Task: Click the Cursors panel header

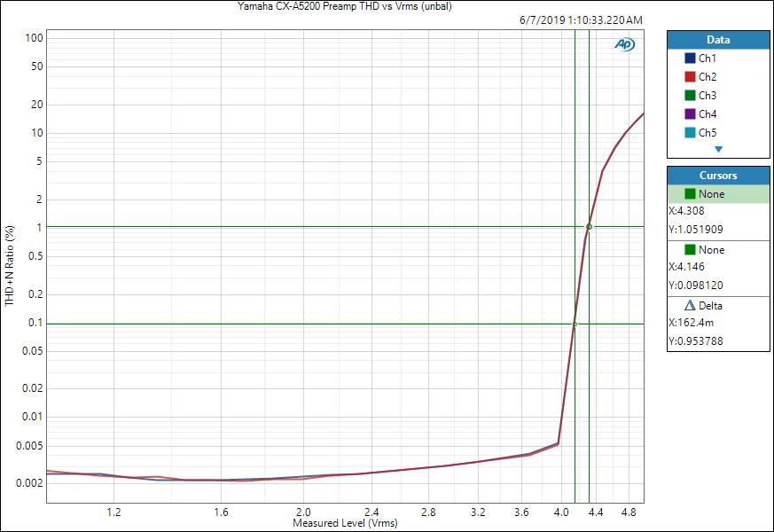Action: (x=718, y=176)
